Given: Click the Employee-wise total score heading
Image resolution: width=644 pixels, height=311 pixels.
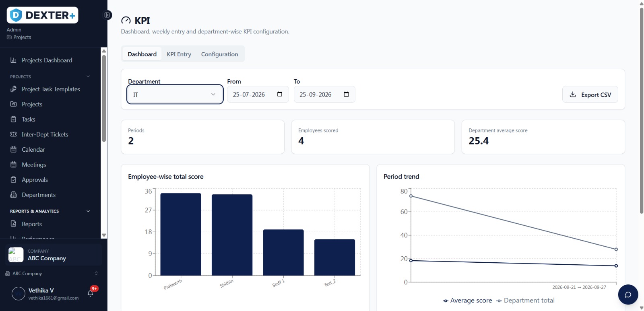Looking at the screenshot, I should [166, 177].
